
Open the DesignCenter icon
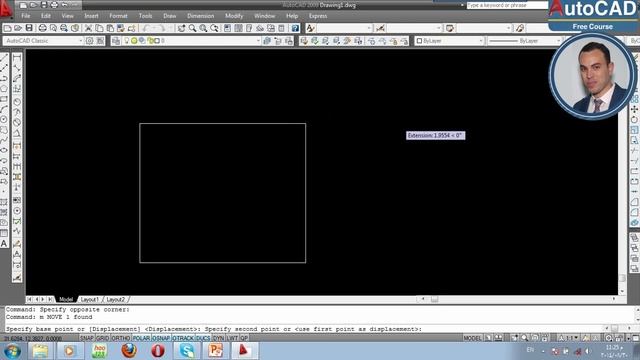238,28
